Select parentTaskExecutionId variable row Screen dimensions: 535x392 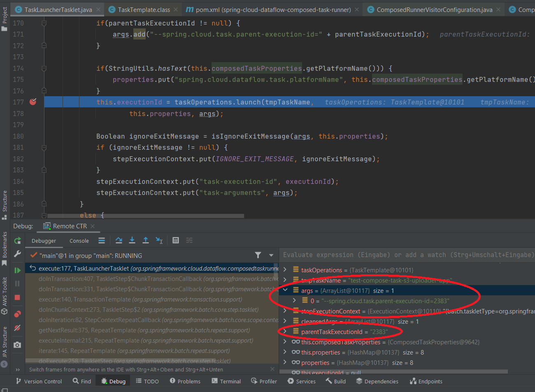(407, 332)
